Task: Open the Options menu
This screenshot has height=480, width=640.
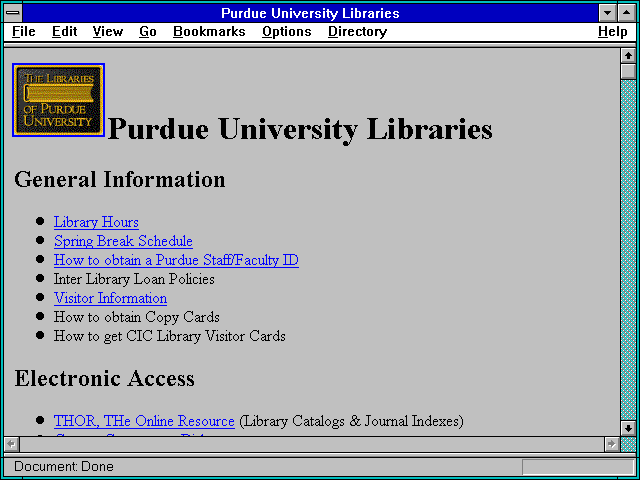Action: pyautogui.click(x=287, y=32)
